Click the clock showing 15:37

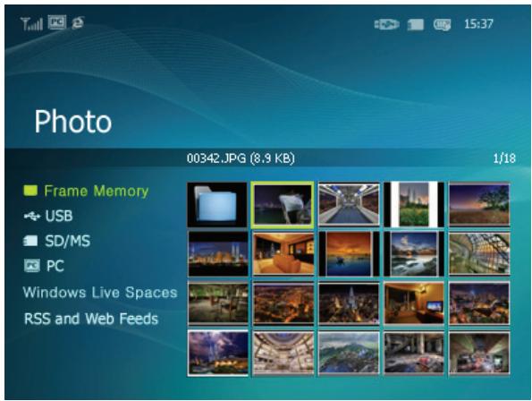(478, 24)
